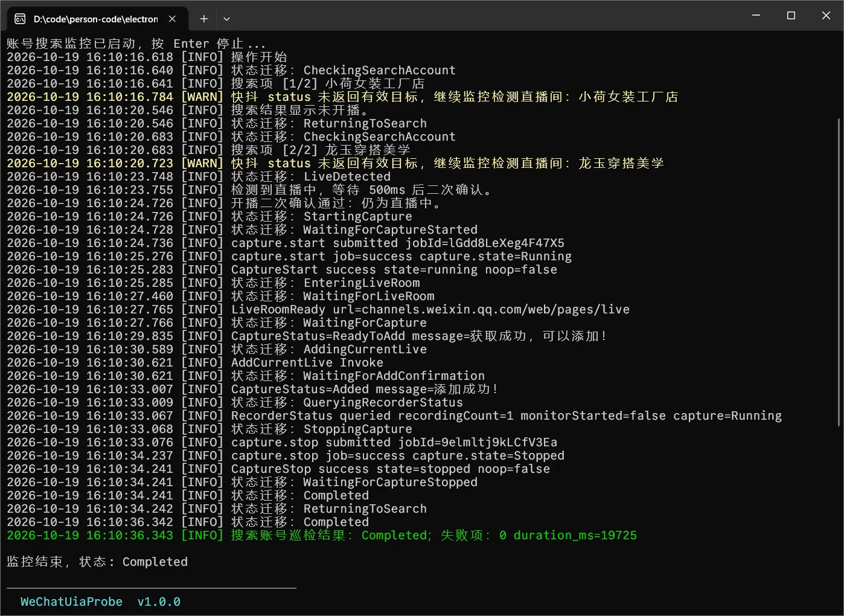Click the log line "状态迁移: EnteringLiveRoom"

pos(213,283)
